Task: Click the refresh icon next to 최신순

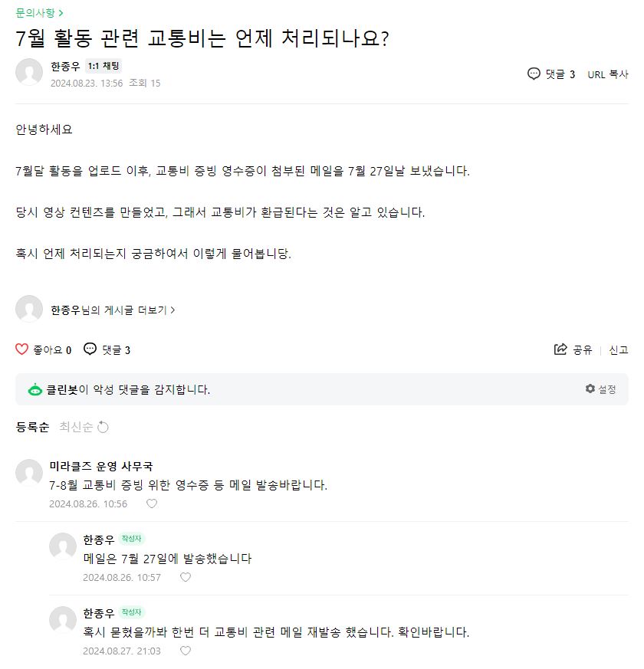Action: coord(103,427)
